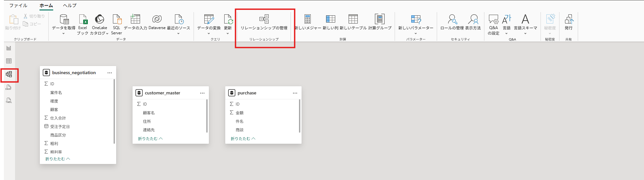
Task: Click the コピー copy button
Action: click(x=32, y=24)
